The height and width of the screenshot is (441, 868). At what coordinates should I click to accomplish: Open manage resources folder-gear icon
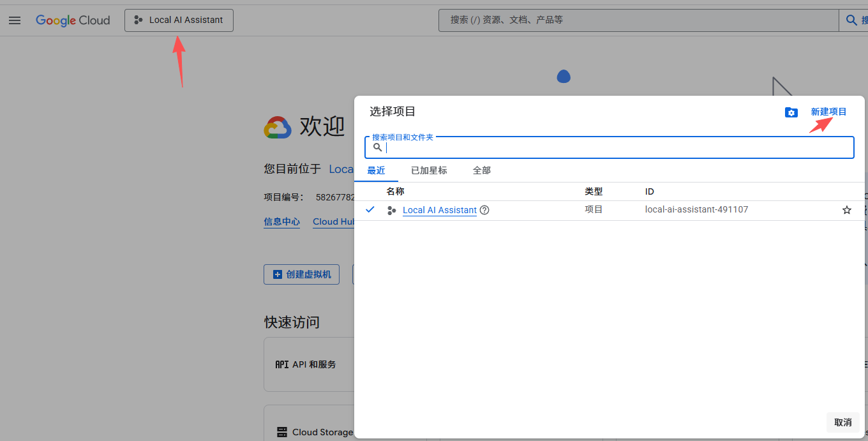pos(791,112)
